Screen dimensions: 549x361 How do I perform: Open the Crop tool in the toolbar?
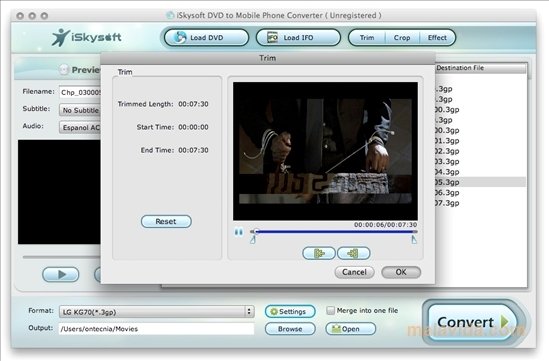pyautogui.click(x=402, y=37)
